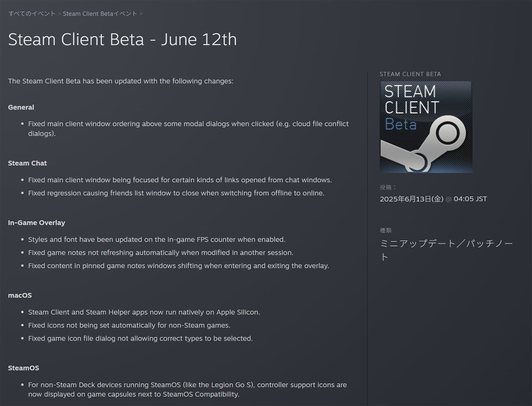Click the in-game FPS counter styles line
Screen dimensions: 532x406
coord(157,240)
